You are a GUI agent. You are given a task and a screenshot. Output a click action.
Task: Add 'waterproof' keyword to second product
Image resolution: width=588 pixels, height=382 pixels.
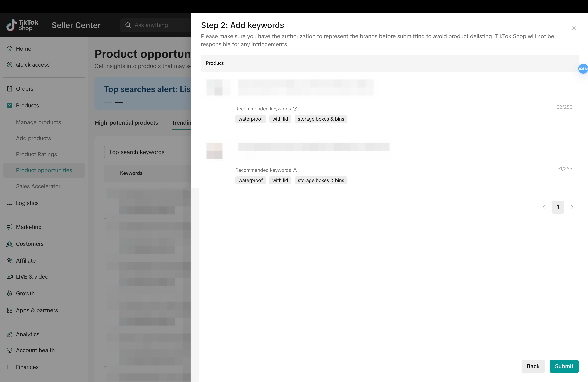coord(251,181)
